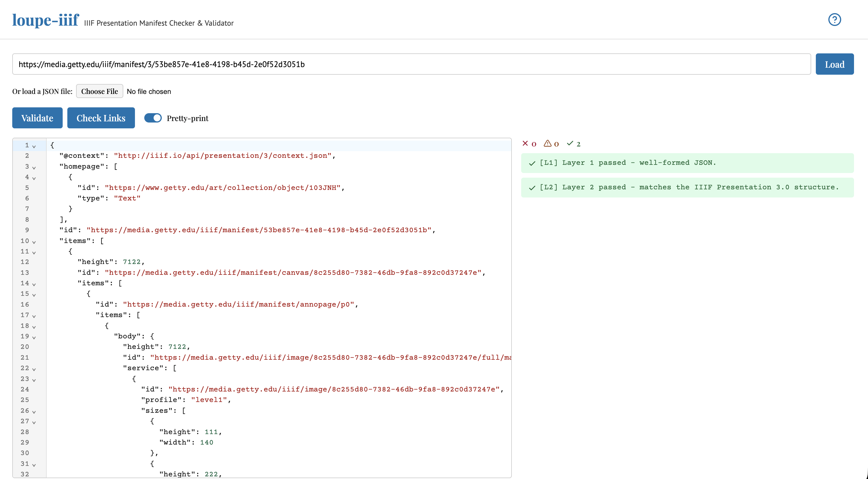The width and height of the screenshot is (868, 479).
Task: Click the Choose File button
Action: (x=99, y=91)
